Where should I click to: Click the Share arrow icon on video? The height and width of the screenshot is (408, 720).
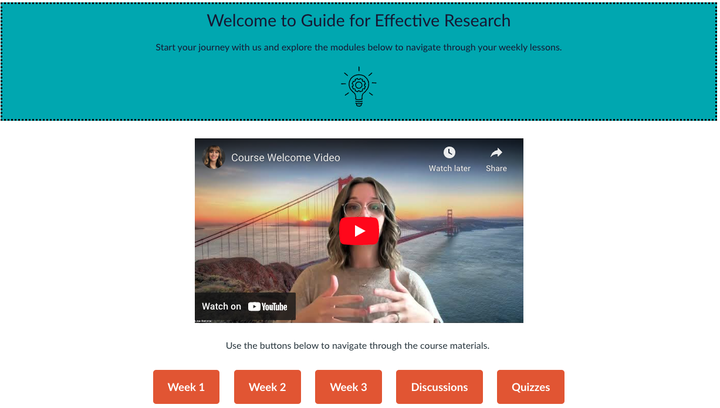(x=496, y=152)
